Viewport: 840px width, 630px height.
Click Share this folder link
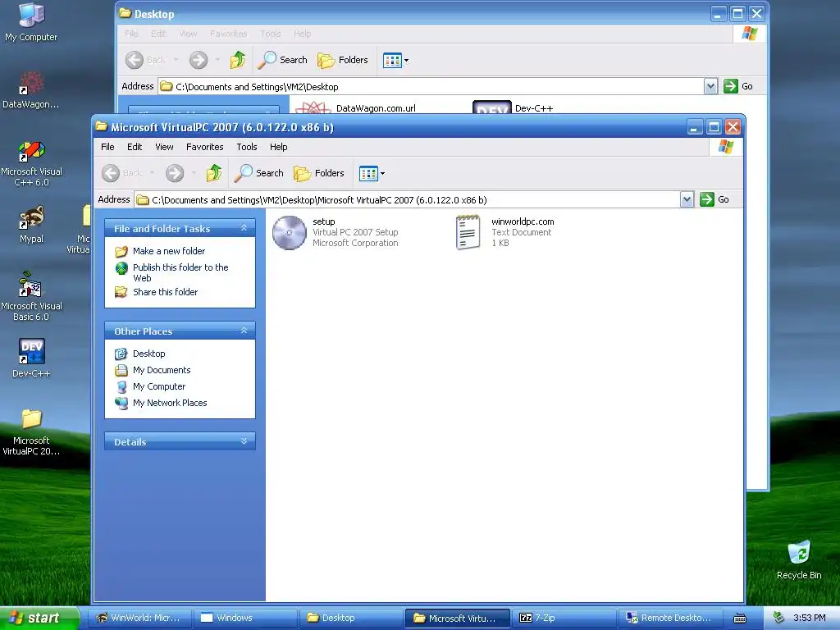point(165,292)
